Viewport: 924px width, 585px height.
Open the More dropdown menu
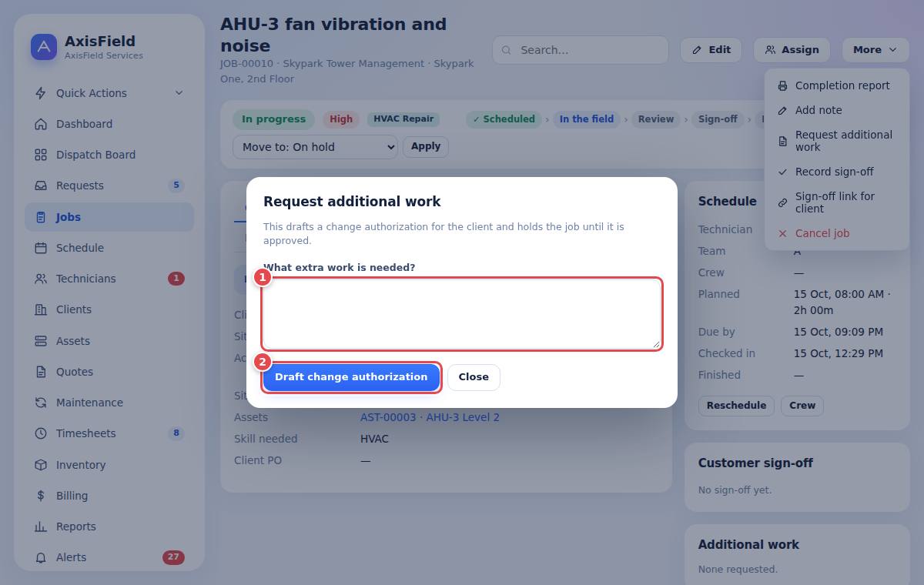[x=875, y=50]
